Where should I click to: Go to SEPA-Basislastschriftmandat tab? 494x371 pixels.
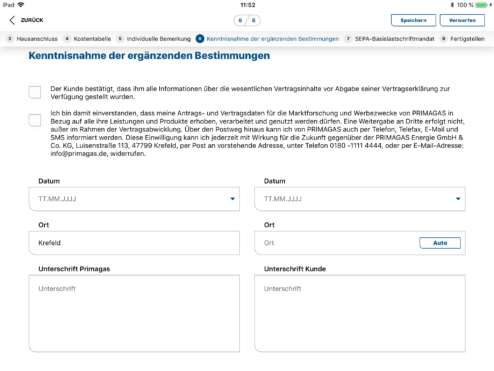394,39
